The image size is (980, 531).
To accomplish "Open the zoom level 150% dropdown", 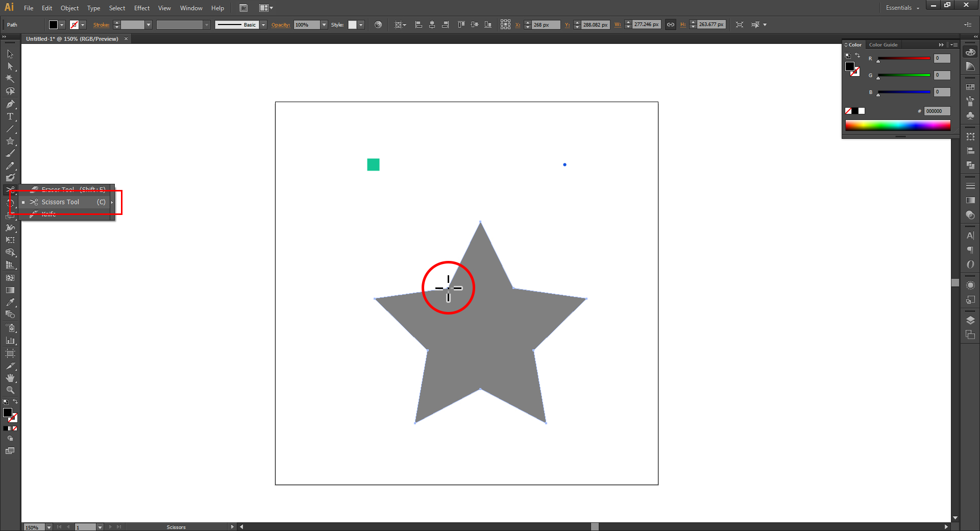I will 49,527.
